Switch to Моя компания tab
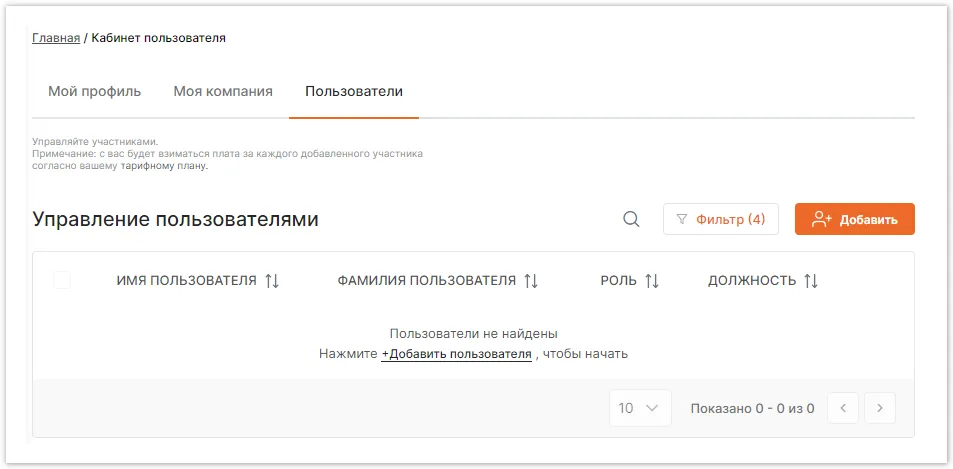Screen dimensions: 953x469 click(223, 92)
